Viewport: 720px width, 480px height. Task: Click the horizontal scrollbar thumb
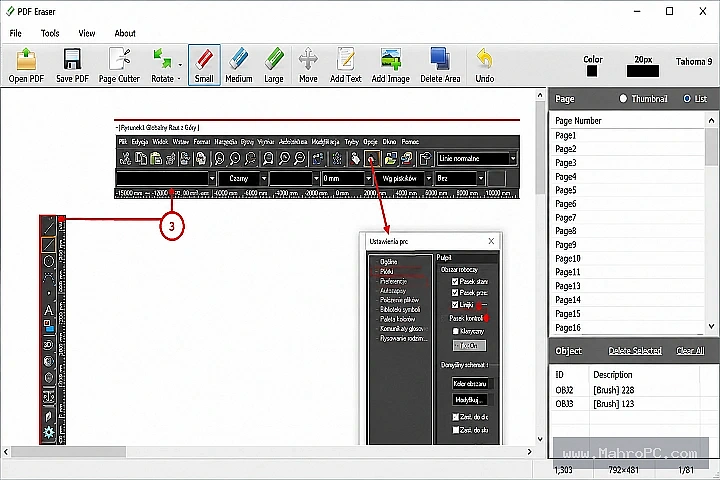tap(68, 452)
